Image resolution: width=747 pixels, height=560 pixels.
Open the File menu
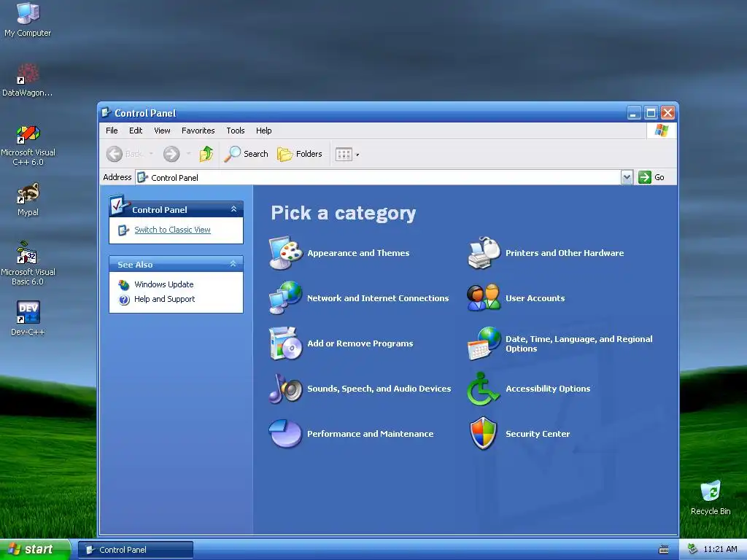112,131
